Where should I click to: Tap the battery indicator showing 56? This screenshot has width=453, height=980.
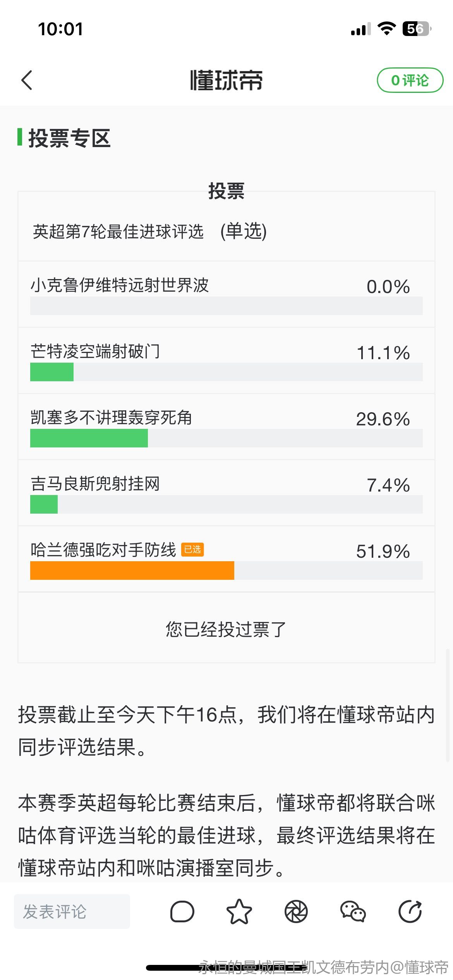(x=417, y=29)
